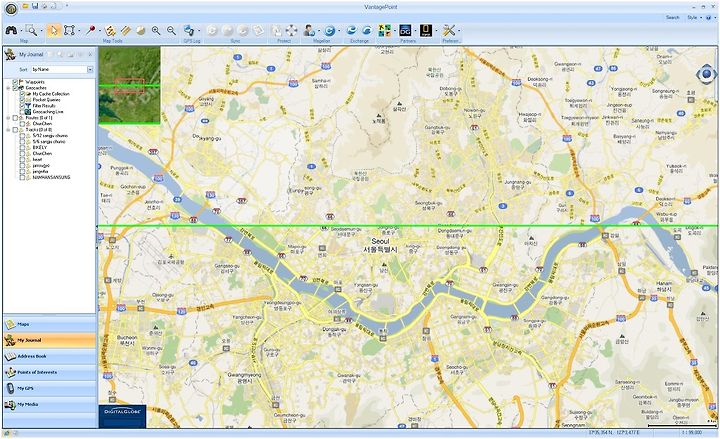Image resolution: width=720 pixels, height=439 pixels.
Task: Close the My Journal pane
Action: 90,55
